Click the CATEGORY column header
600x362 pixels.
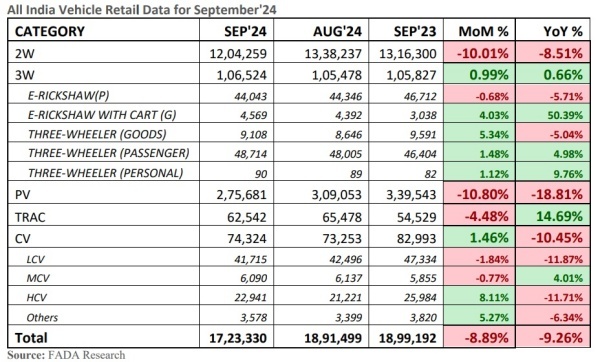(49, 31)
